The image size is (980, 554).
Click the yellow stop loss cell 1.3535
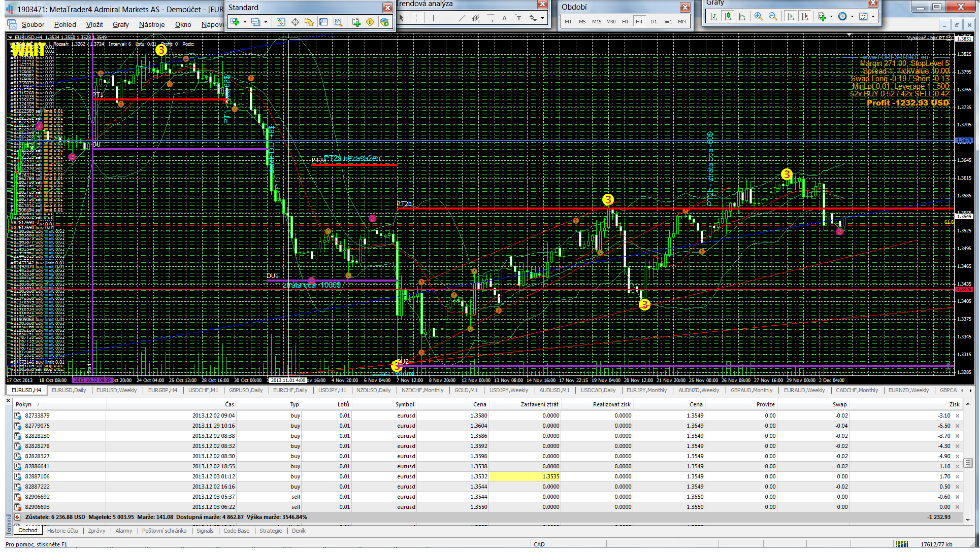(525, 476)
